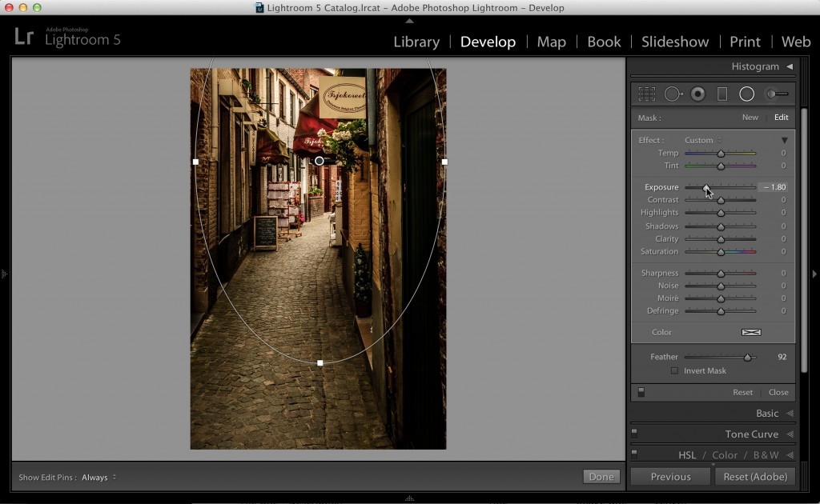The image size is (820, 504).
Task: Toggle the Tone Curve panel switch
Action: click(634, 433)
